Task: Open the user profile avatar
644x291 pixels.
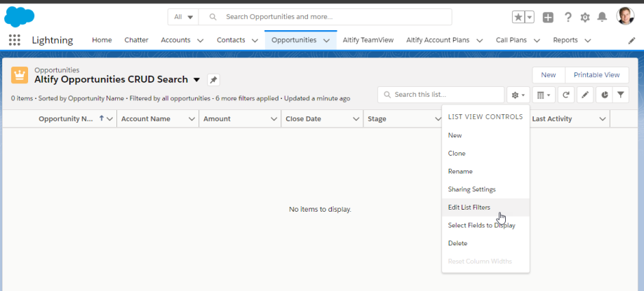Action: (x=625, y=16)
